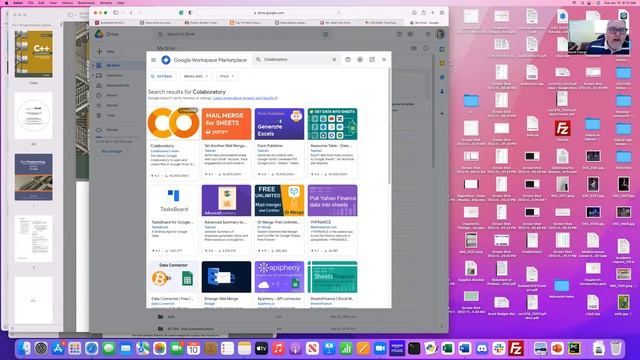Open the Advanced Summary app card
Image resolution: width=640 pixels, height=360 pixels.
click(226, 220)
